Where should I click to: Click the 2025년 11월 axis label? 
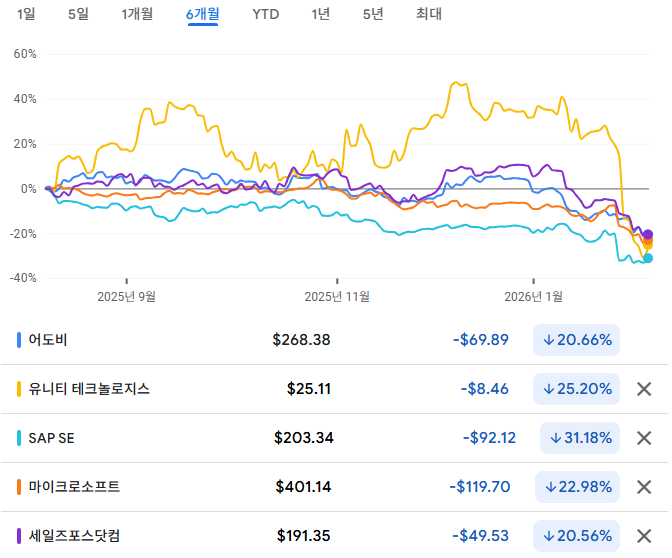[337, 297]
